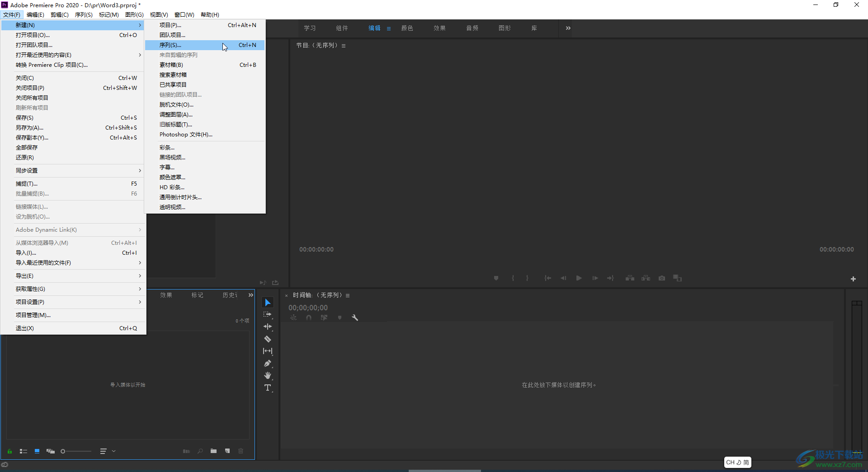The height and width of the screenshot is (472, 868).
Task: Choose 素材箱(B) menu item
Action: 205,65
